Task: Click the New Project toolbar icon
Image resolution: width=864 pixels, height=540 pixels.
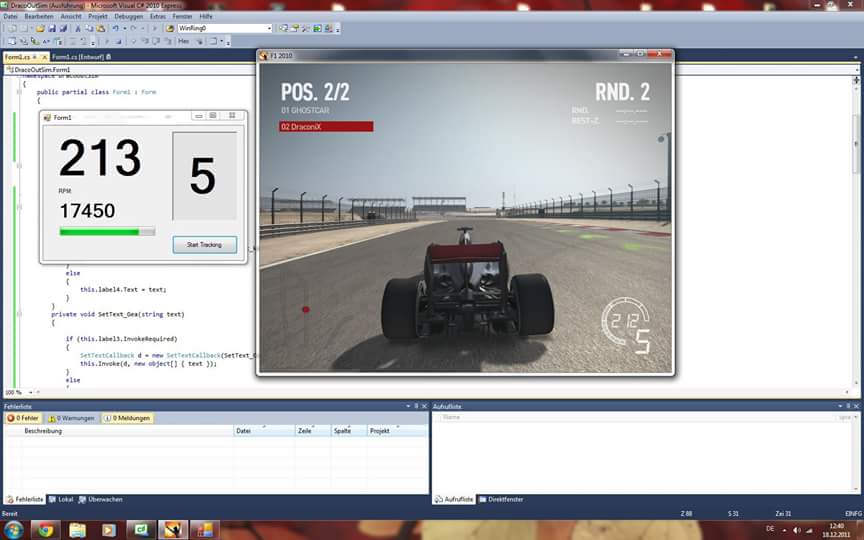Action: 12,28
